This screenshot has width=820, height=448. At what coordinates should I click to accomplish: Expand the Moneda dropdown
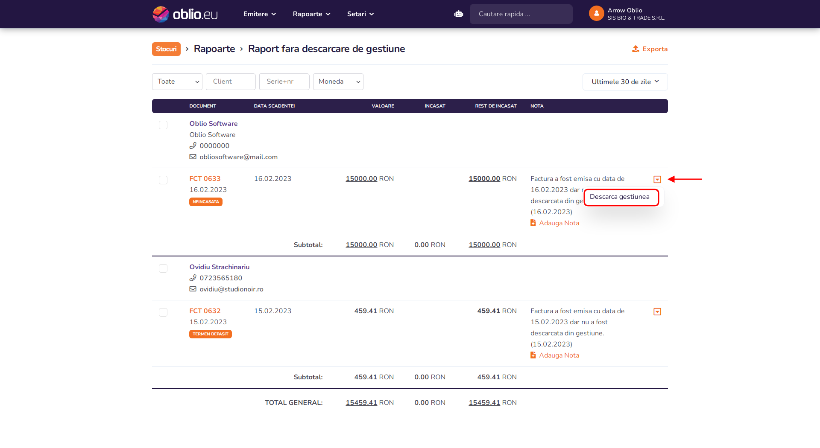[338, 82]
